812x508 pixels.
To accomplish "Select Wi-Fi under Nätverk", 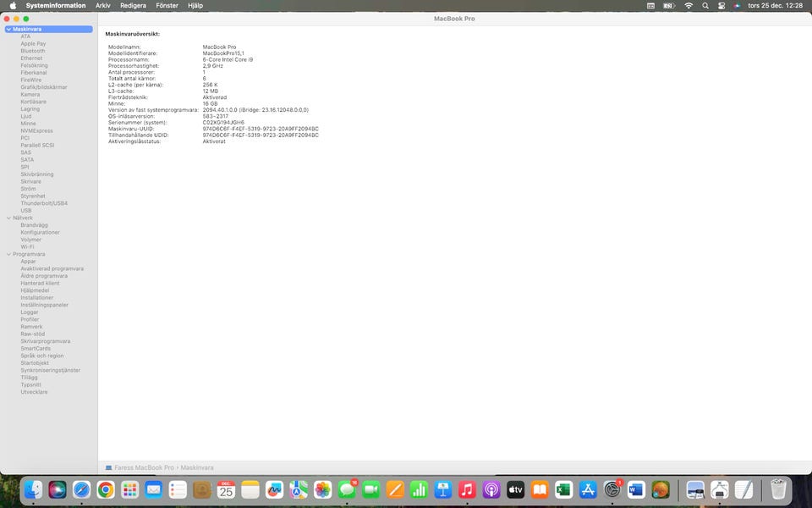I will 27,246.
